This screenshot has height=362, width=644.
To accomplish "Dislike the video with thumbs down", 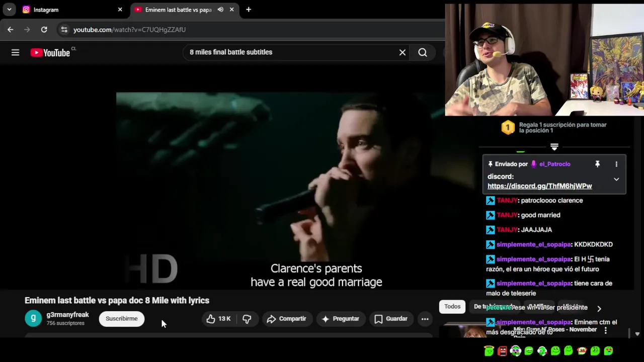I will pos(247,319).
